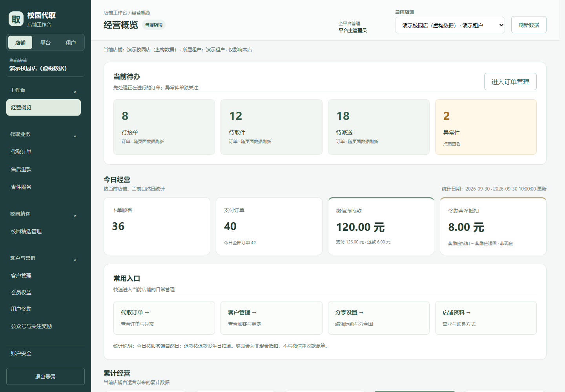Collapse the 校园精选 sidebar group

click(44, 214)
